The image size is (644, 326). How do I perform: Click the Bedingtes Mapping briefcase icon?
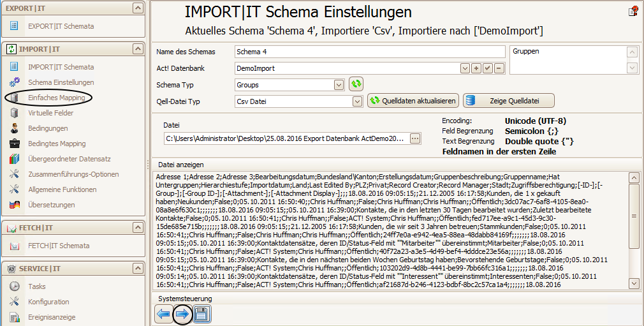[15, 144]
